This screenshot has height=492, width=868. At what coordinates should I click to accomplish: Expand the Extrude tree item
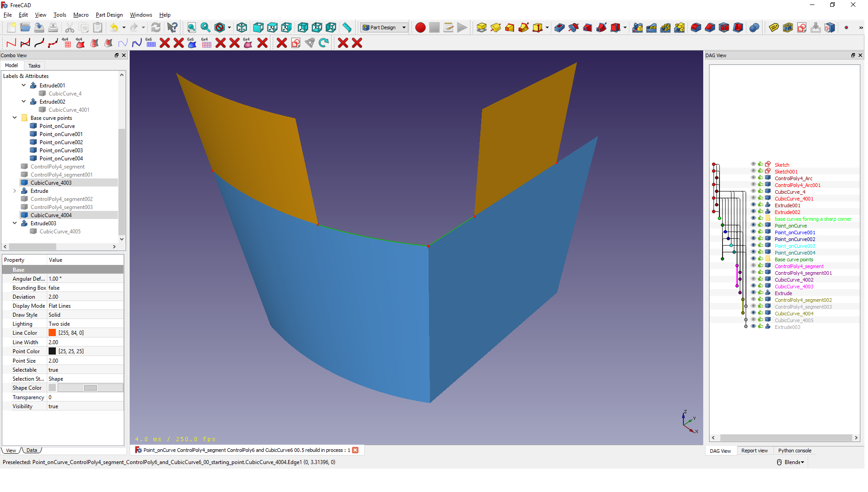click(x=15, y=191)
